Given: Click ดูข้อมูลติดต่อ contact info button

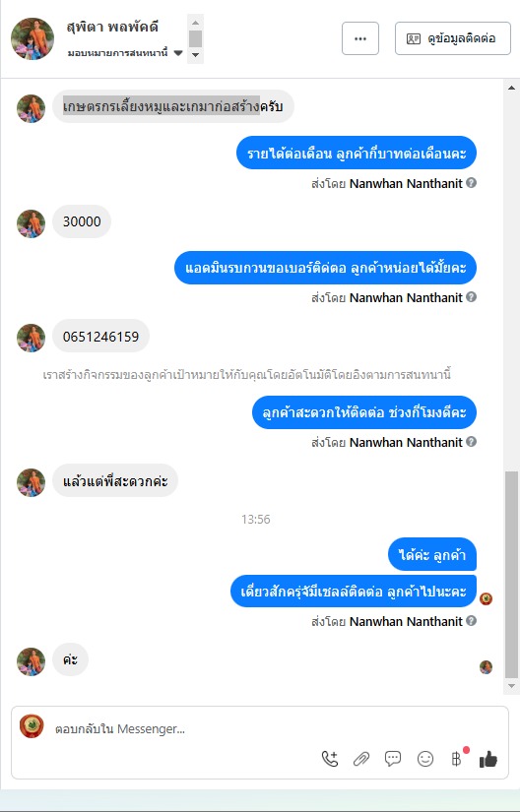Looking at the screenshot, I should (x=453, y=38).
